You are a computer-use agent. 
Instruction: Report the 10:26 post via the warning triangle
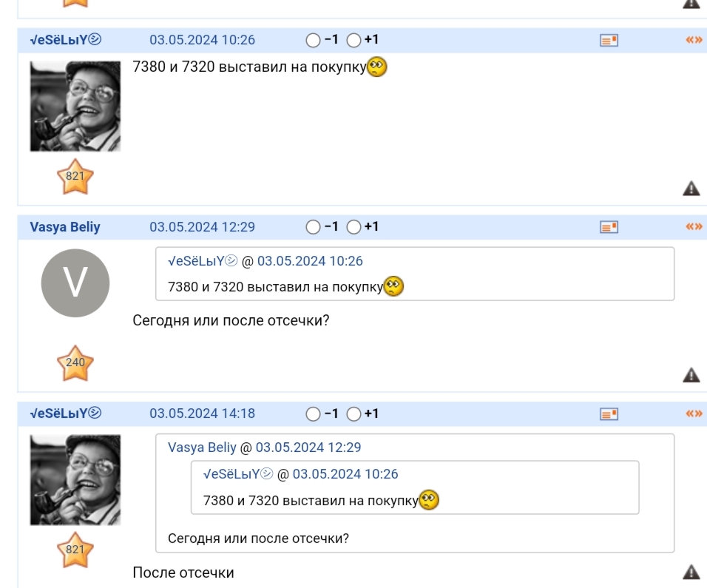[x=691, y=188]
